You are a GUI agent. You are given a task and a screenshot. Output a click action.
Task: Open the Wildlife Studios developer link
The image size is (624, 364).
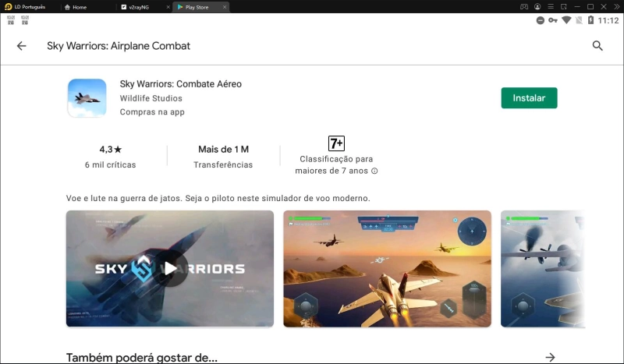[x=151, y=98]
